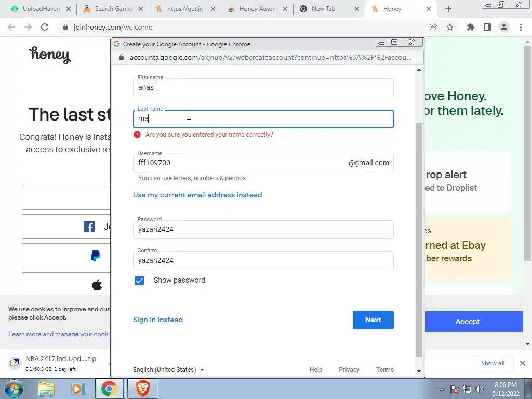Click the Last name input field
This screenshot has height=399, width=532.
tap(263, 119)
